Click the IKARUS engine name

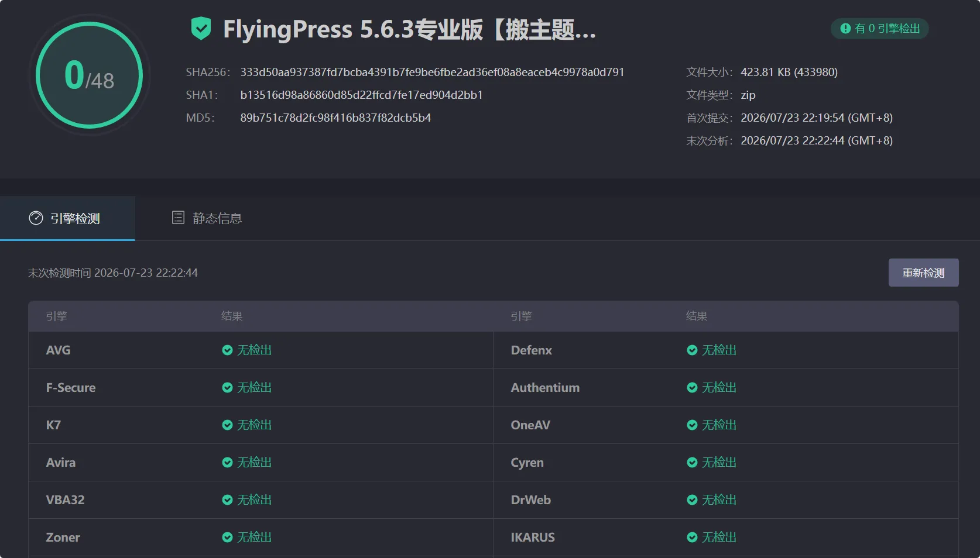pos(533,538)
